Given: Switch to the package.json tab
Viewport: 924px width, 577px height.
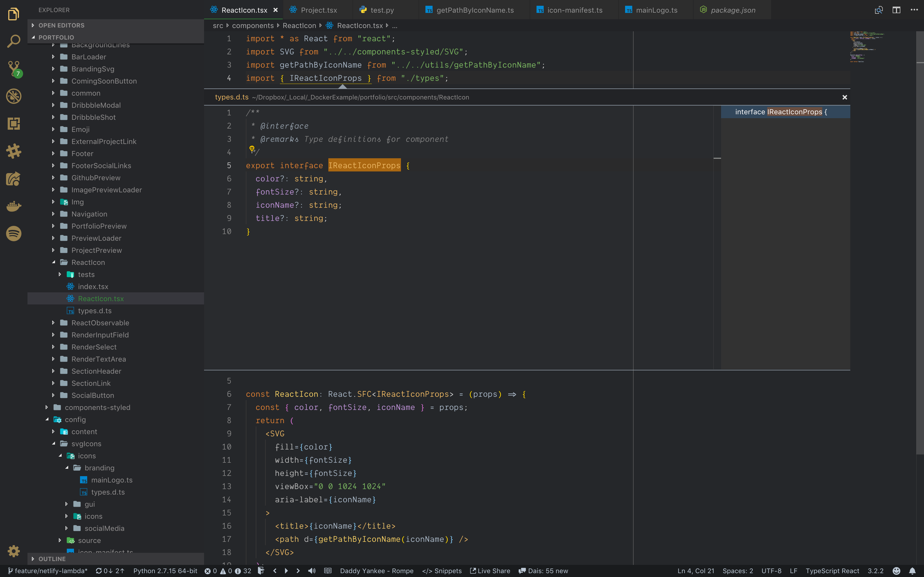Looking at the screenshot, I should pos(733,10).
